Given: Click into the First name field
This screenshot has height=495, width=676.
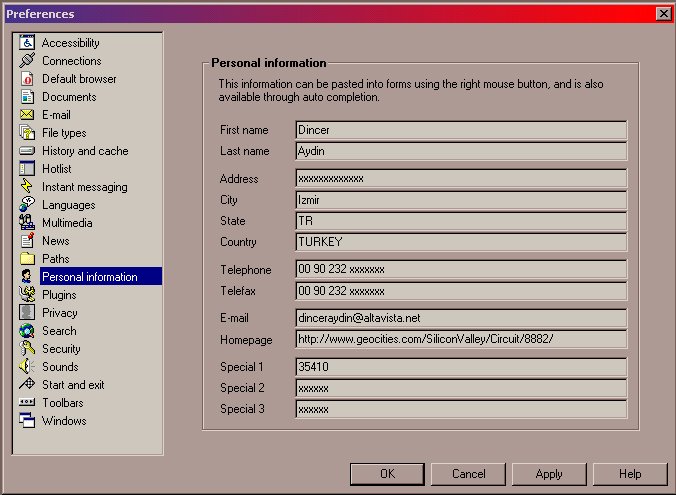Looking at the screenshot, I should click(x=461, y=130).
